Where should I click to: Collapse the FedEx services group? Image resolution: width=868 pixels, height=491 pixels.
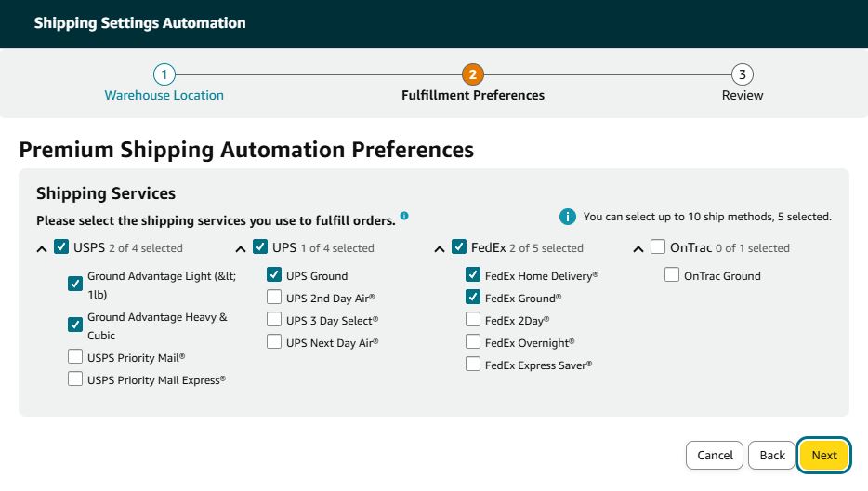click(440, 249)
